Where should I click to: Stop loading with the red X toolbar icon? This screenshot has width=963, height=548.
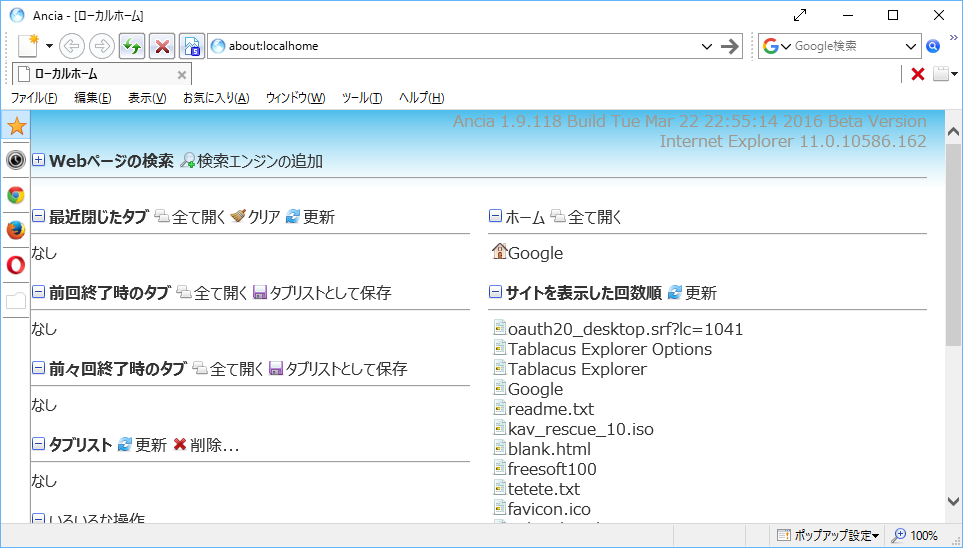click(162, 46)
